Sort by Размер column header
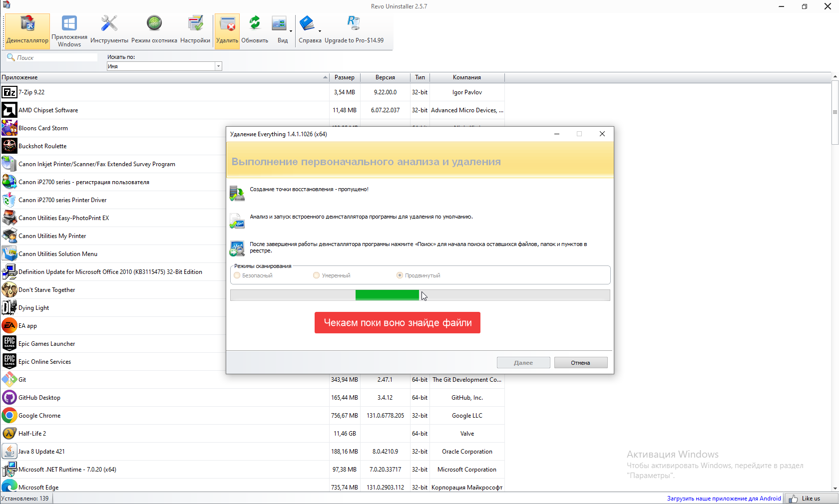This screenshot has height=504, width=839. (345, 77)
